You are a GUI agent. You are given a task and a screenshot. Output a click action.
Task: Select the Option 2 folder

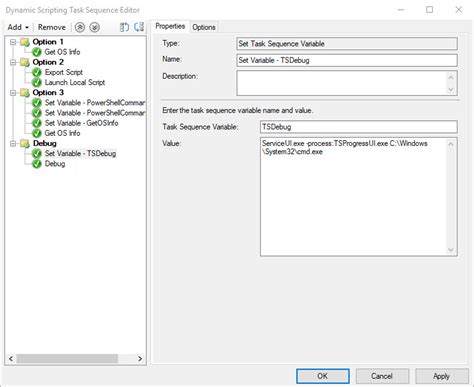point(48,62)
